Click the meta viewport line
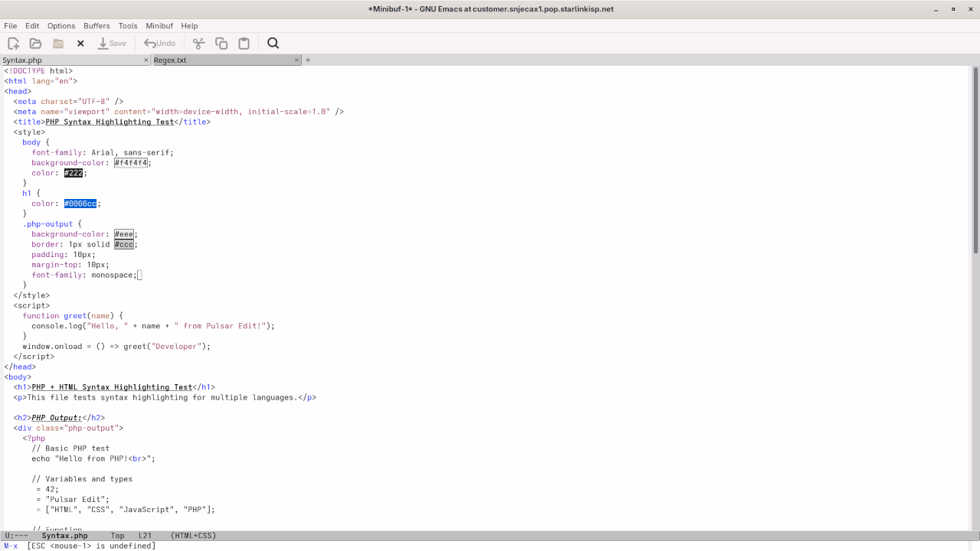The image size is (980, 551). (178, 112)
